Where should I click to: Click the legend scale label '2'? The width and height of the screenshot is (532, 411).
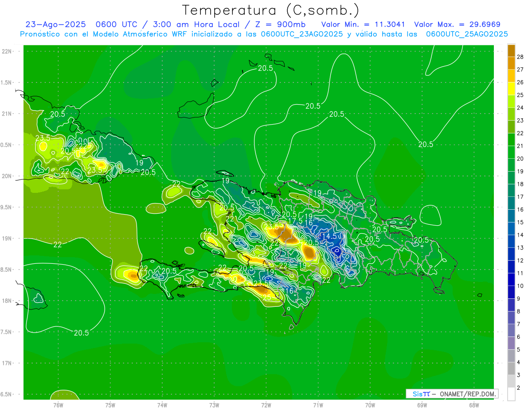519,388
